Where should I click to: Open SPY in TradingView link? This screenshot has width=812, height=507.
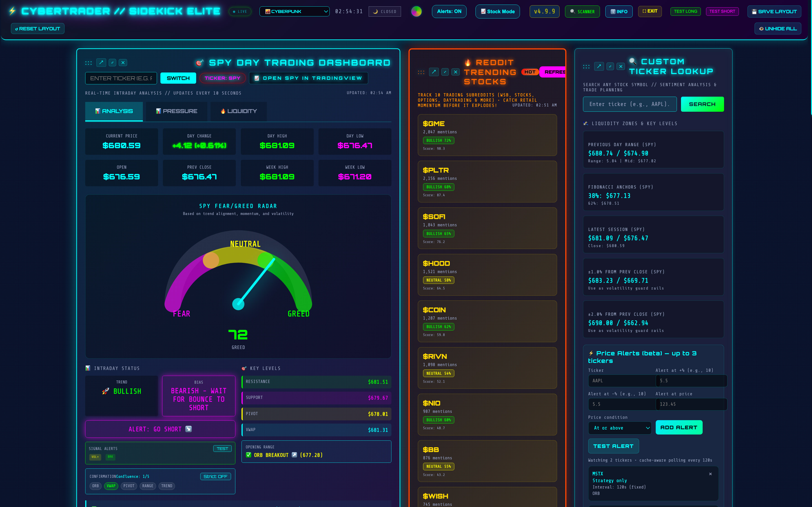coord(308,78)
